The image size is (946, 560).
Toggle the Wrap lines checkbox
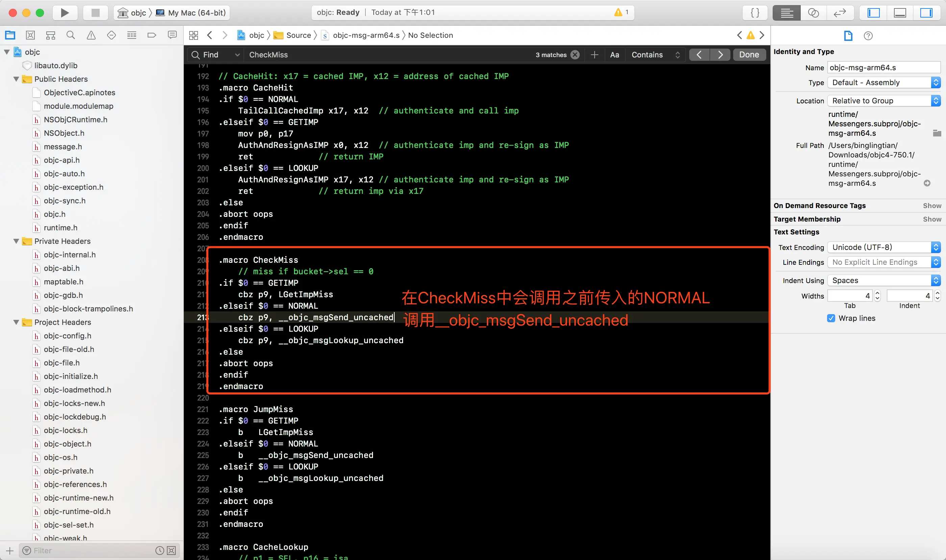pyautogui.click(x=831, y=318)
